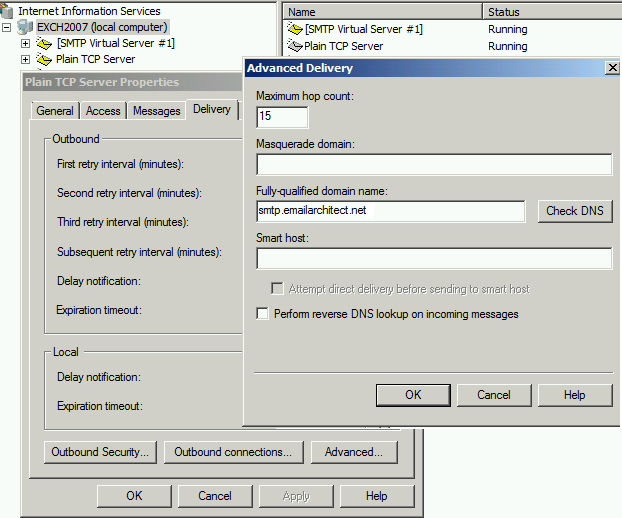622x518 pixels.
Task: Click the Advanced... button
Action: (354, 452)
